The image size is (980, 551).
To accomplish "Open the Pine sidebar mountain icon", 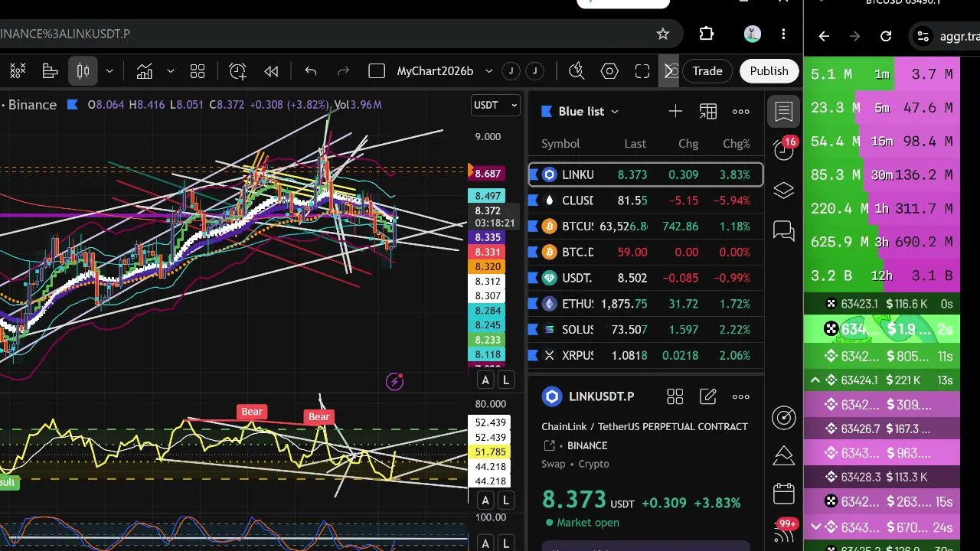I will (x=784, y=455).
